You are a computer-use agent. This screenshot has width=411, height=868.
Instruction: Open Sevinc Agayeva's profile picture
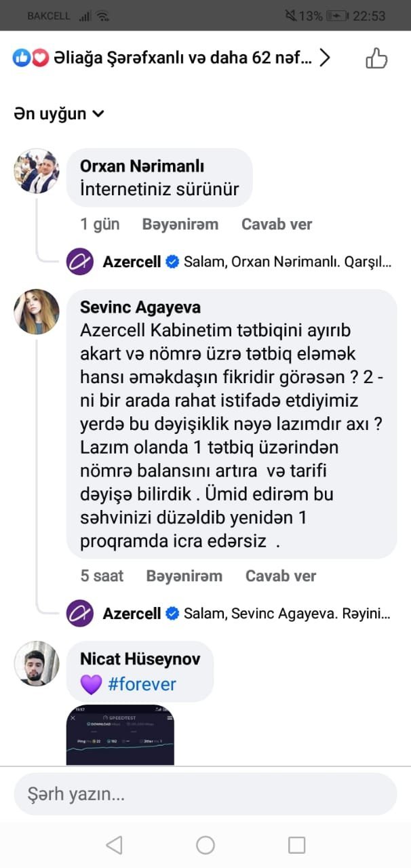point(37,311)
